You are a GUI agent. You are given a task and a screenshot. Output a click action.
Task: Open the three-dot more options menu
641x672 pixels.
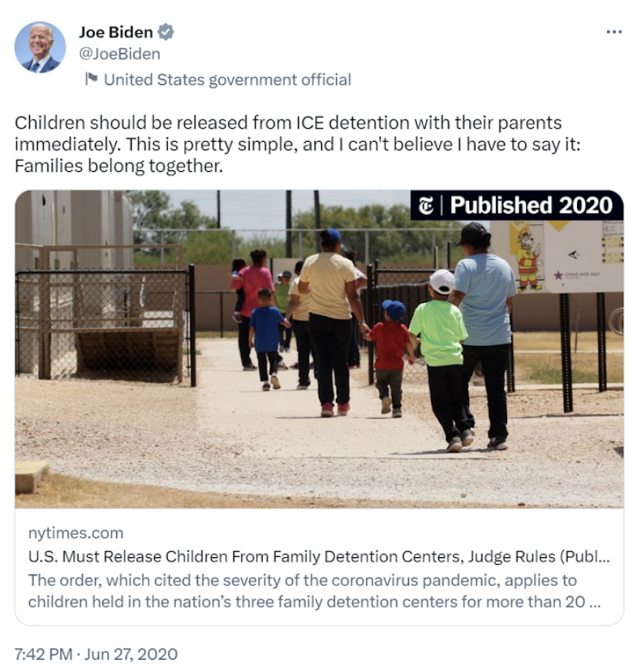click(x=614, y=32)
